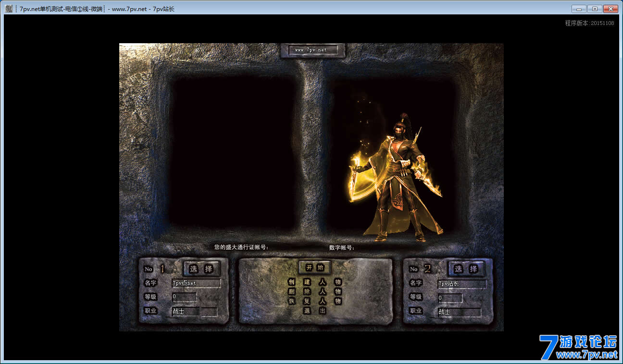Choose 删除人物 to delete a character

click(315, 291)
